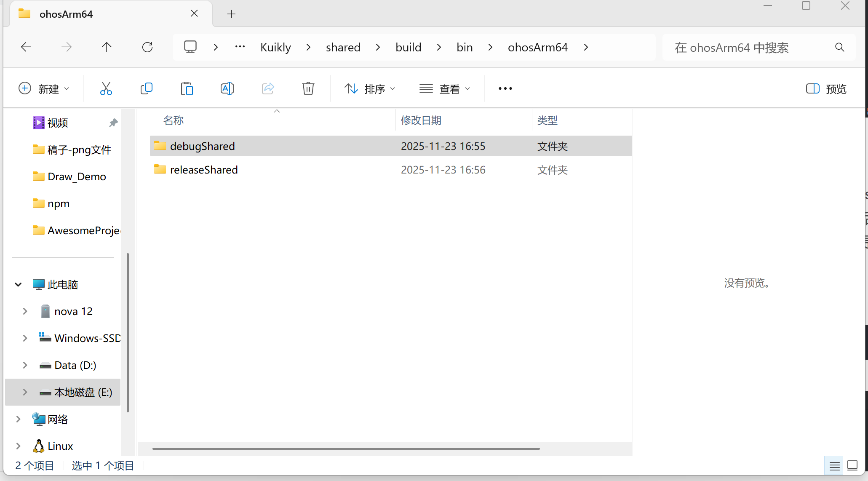Click 新建 new item button

[x=43, y=89]
